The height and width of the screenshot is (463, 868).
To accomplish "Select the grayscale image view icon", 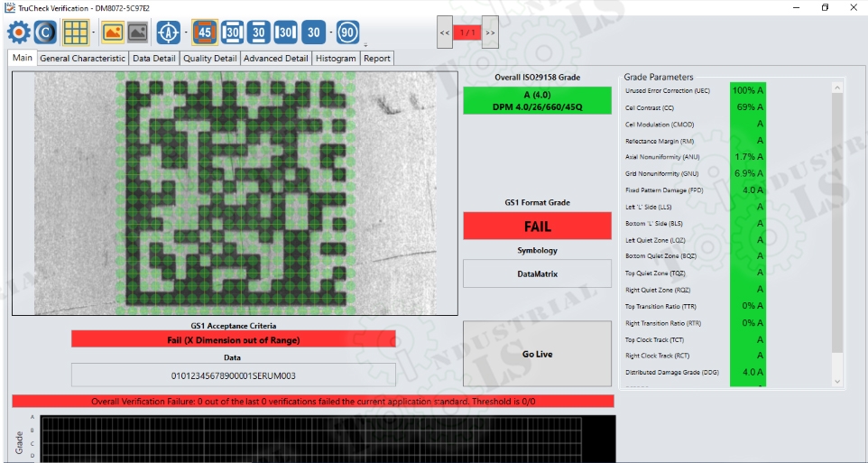I will 138,32.
